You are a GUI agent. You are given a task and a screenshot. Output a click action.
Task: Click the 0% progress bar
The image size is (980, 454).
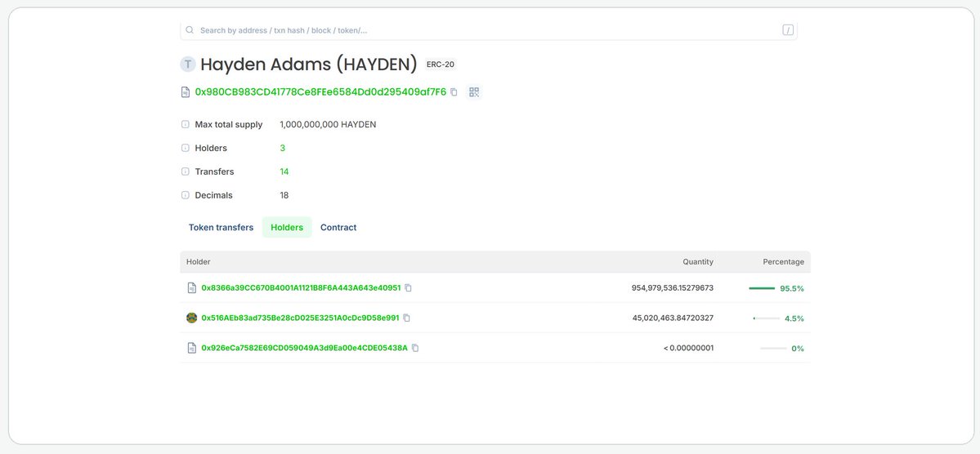[774, 349]
